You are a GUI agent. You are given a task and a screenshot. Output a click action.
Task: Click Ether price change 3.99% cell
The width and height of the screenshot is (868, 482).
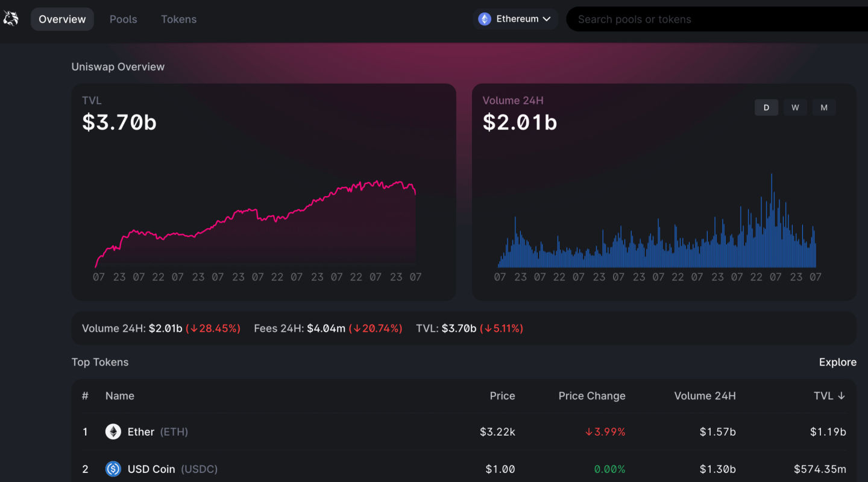coord(605,432)
